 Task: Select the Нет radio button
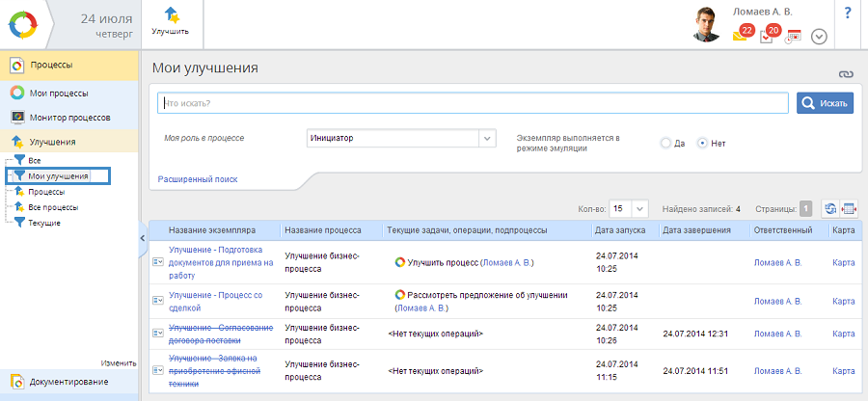[702, 143]
